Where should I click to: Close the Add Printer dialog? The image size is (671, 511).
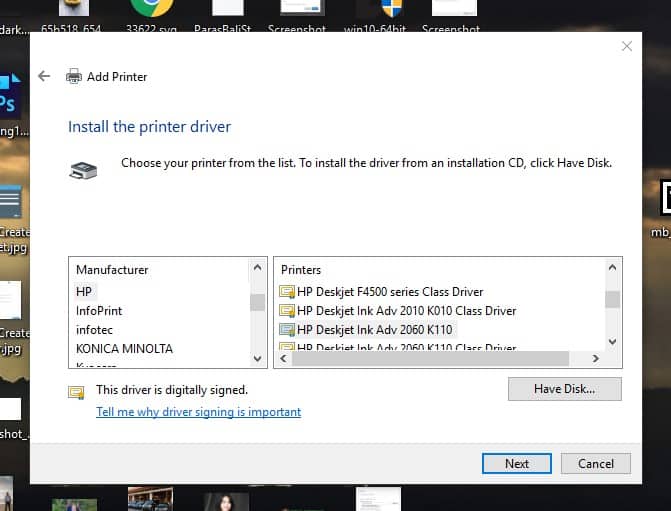pyautogui.click(x=627, y=46)
